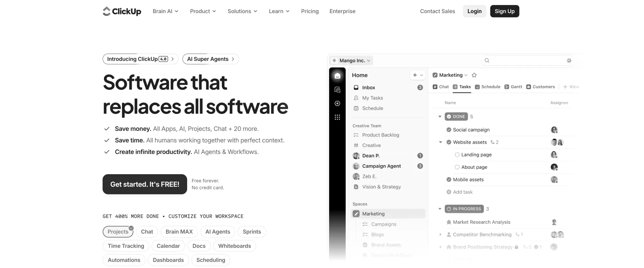Screen dimensions: 644x268
Task: Open settings gear beside search field
Action: pos(569,61)
